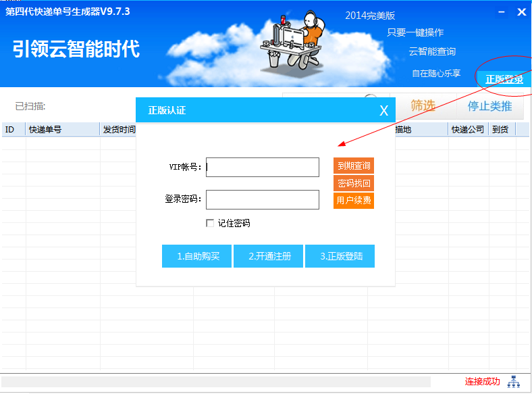The image size is (532, 394).
Task: Sort by the 快递公司 column header
Action: 469,129
